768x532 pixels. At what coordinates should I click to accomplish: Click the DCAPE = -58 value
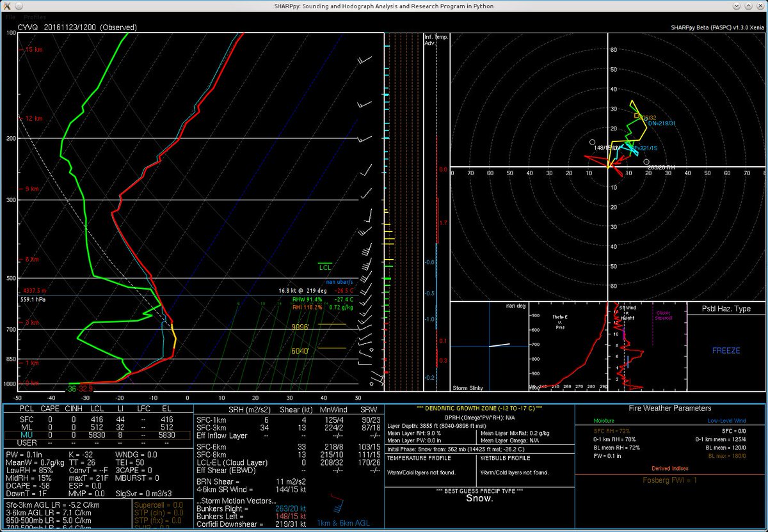click(28, 487)
